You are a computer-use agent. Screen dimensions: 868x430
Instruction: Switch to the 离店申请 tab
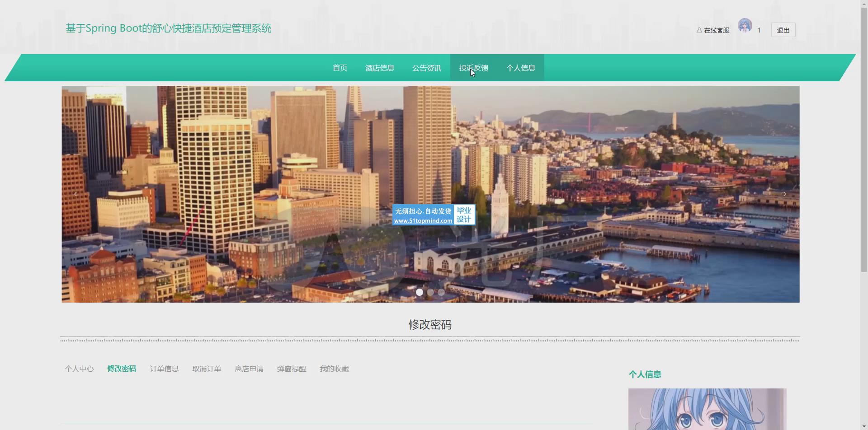pyautogui.click(x=249, y=369)
